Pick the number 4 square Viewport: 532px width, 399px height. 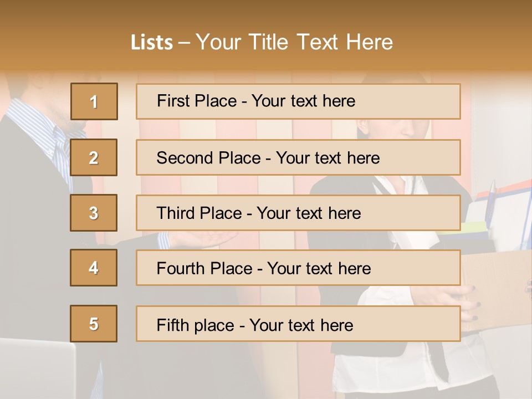(94, 268)
